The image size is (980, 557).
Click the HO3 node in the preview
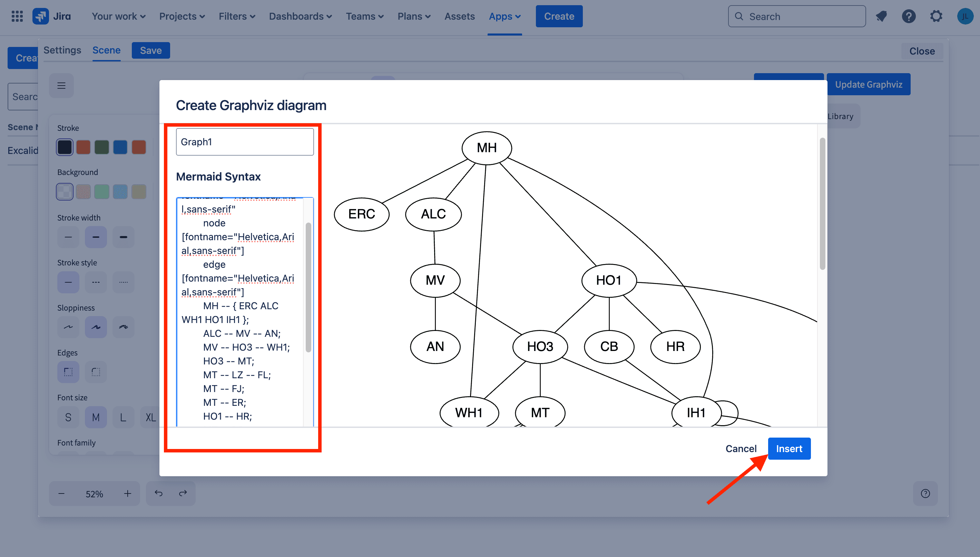coord(540,346)
